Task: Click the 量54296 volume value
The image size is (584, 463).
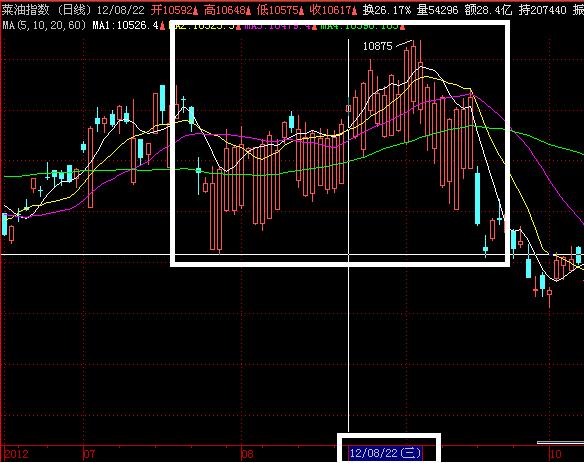Action: coord(437,10)
